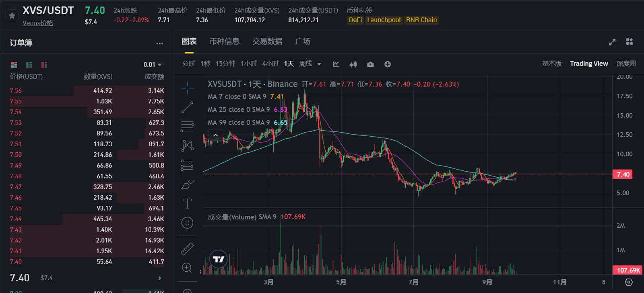Click the XVSUSDT chart symbol title

pyautogui.click(x=224, y=84)
